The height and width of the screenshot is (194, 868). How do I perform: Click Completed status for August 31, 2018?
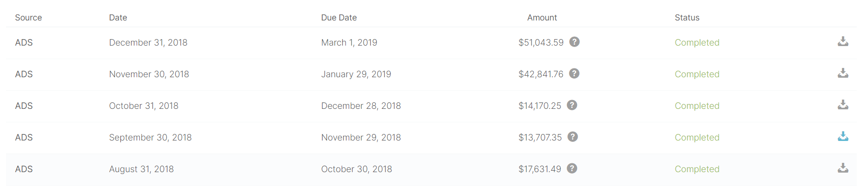coord(697,169)
